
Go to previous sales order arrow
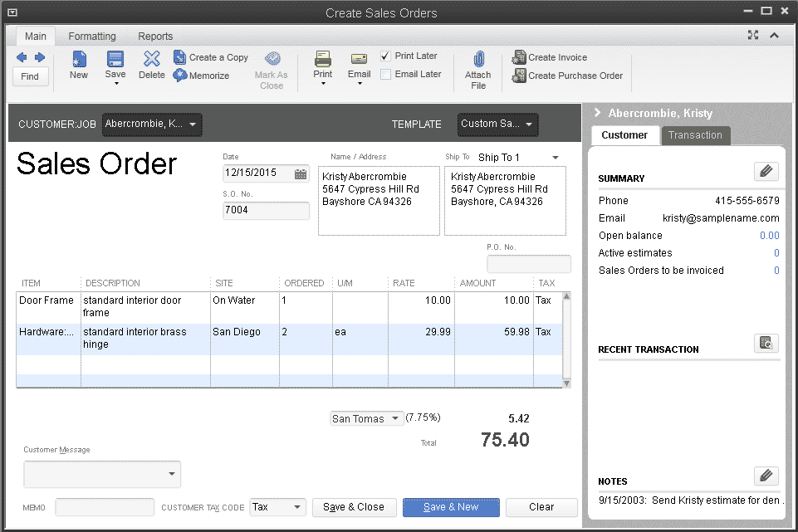click(22, 57)
